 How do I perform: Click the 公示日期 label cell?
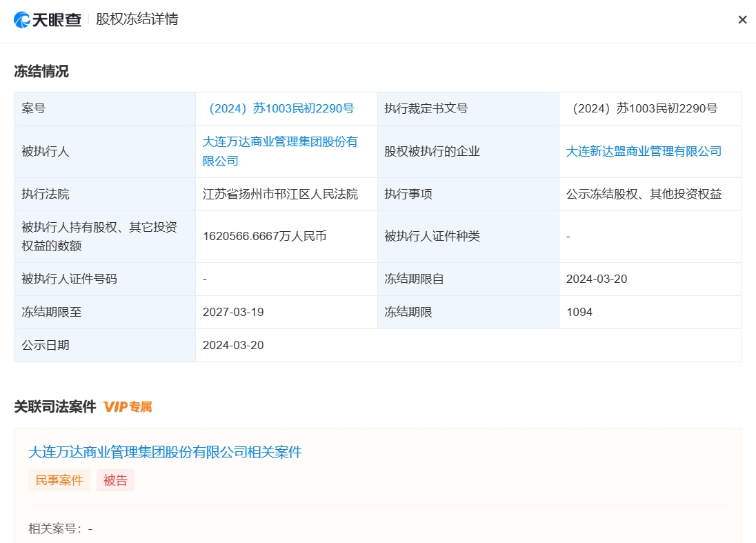click(x=105, y=345)
